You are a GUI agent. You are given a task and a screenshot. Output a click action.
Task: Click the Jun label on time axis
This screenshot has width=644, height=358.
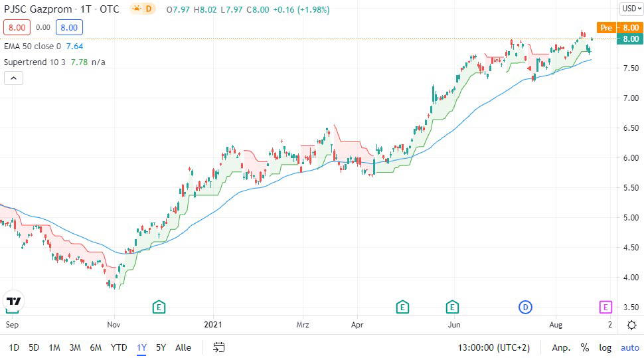point(454,325)
